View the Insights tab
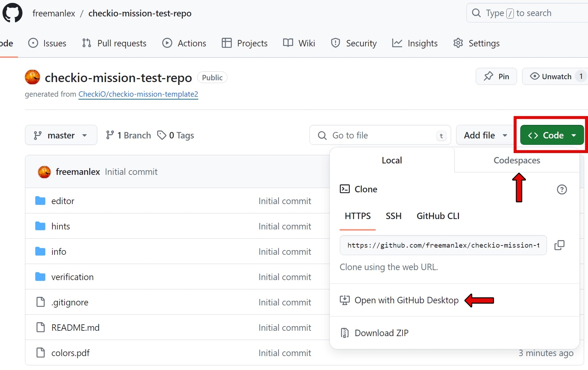Image resolution: width=588 pixels, height=370 pixels. (x=415, y=43)
